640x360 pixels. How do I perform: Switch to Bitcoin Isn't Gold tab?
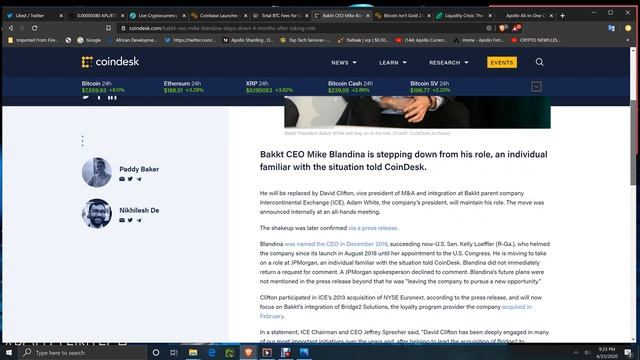click(x=401, y=16)
